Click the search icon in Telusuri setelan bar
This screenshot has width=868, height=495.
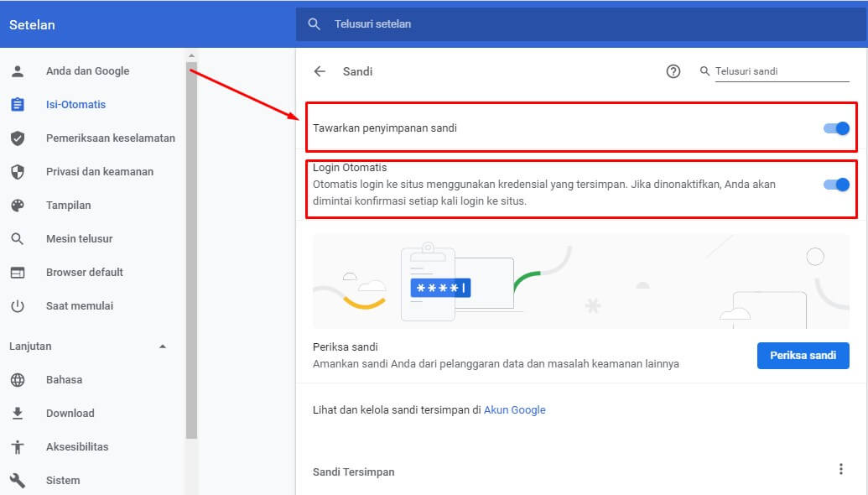pos(314,23)
